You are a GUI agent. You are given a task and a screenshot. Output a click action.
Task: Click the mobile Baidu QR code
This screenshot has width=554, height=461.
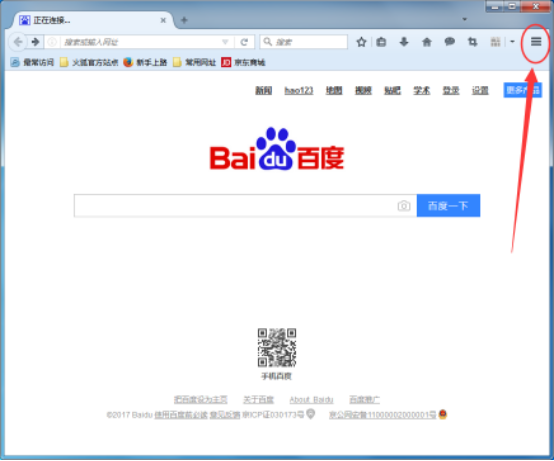[x=277, y=348]
